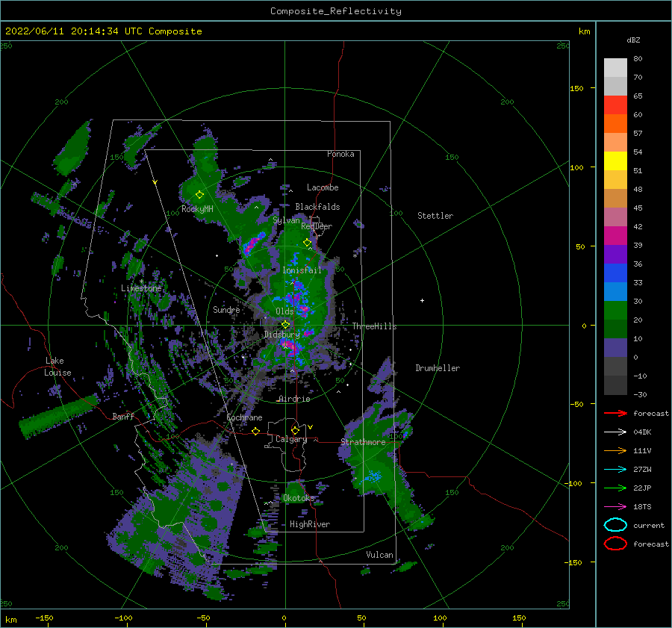
Task: Select the red 65–60 dBZ color swatch
Action: (x=615, y=105)
